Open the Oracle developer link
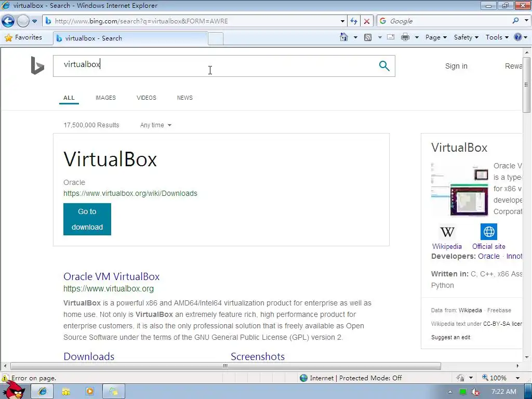Screen dimensions: 532x399 (488, 257)
